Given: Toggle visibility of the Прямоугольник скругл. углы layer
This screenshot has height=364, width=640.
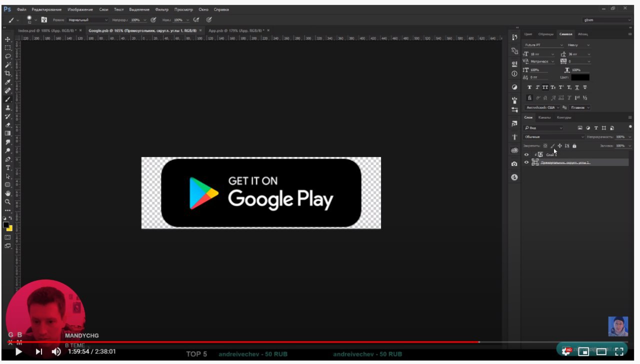Looking at the screenshot, I should pyautogui.click(x=526, y=162).
